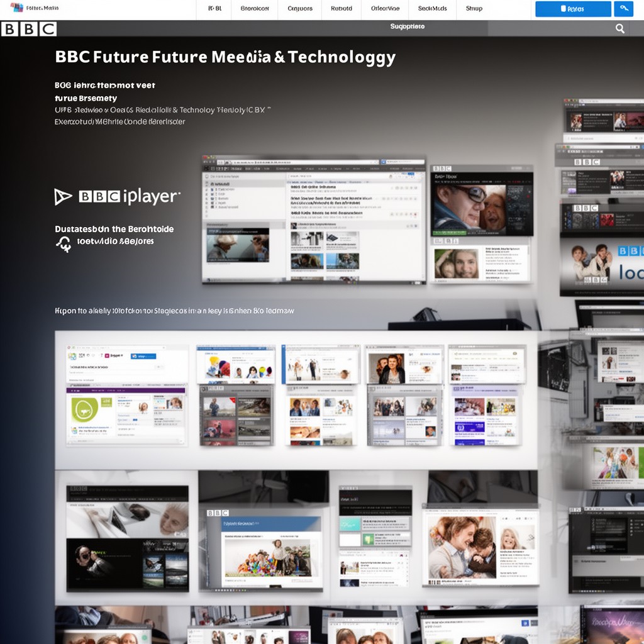Click the wide blue button in top bar
Screen dimensions: 644x644
573,9
